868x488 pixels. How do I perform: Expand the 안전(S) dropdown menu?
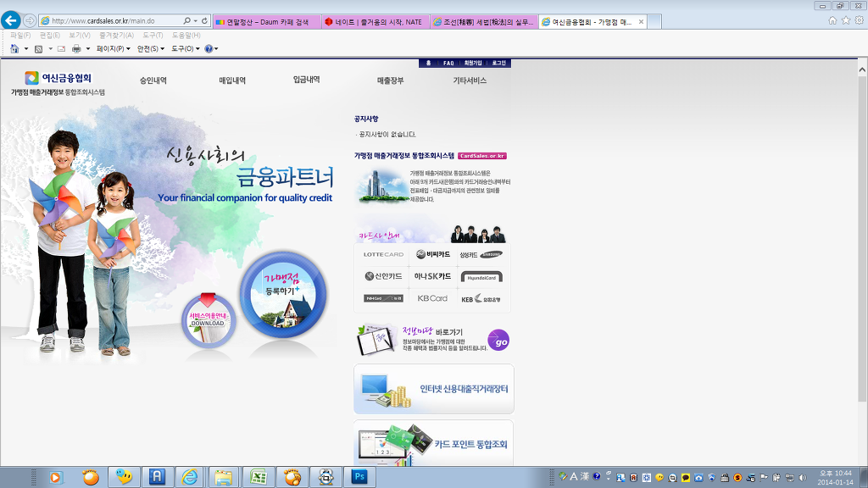pos(151,49)
